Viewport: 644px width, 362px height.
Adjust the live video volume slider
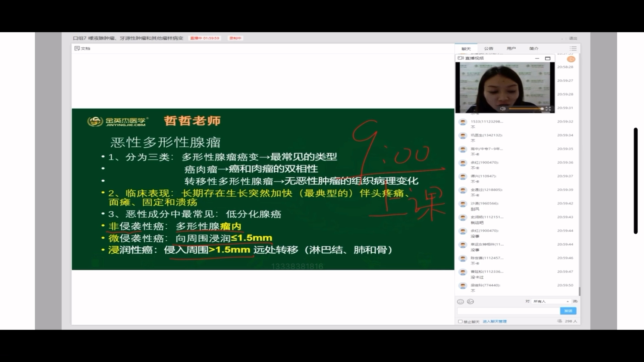pos(526,109)
